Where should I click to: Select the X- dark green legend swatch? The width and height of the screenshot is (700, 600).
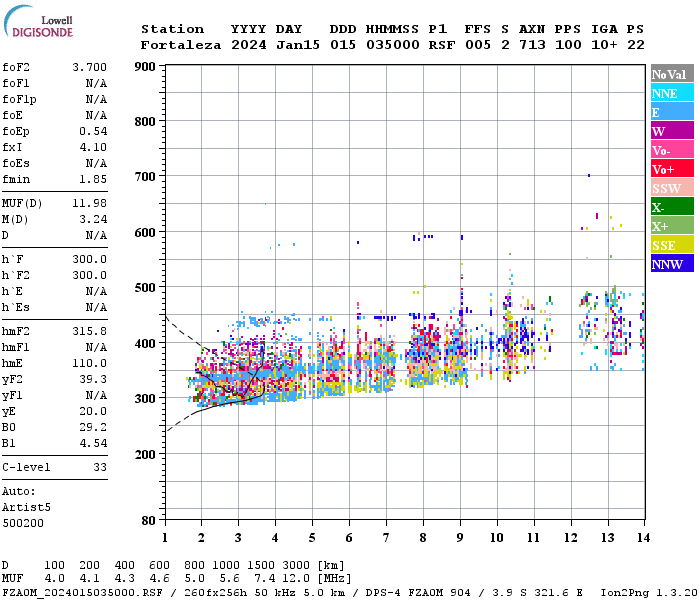pos(672,207)
